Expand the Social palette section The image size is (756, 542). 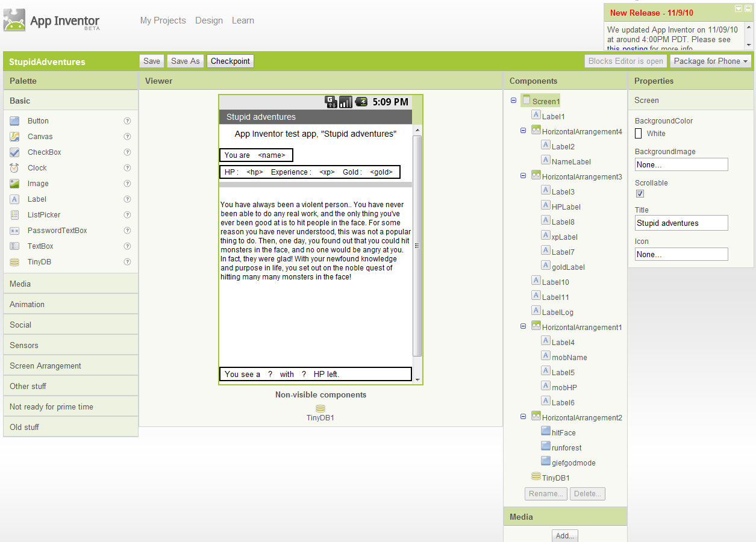point(70,325)
